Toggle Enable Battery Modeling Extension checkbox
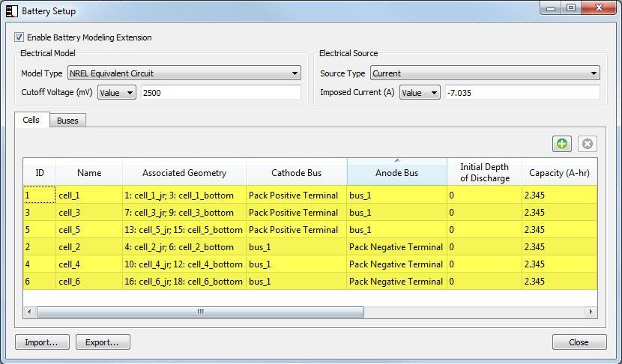This screenshot has width=622, height=364. (19, 37)
